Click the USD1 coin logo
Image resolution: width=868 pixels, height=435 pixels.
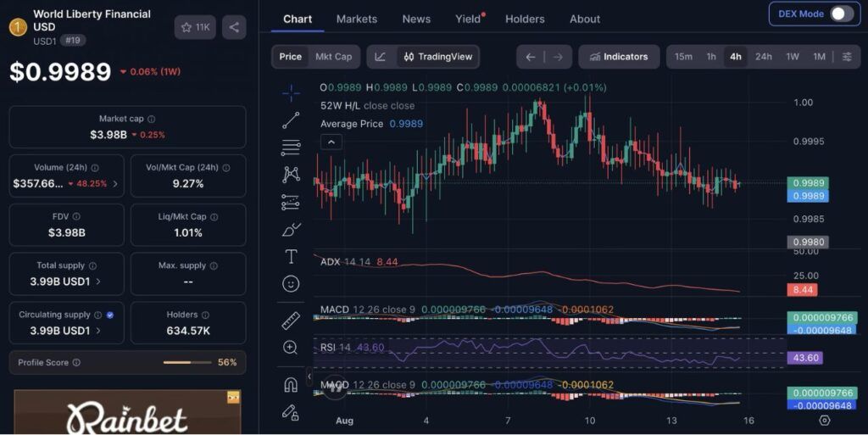18,26
